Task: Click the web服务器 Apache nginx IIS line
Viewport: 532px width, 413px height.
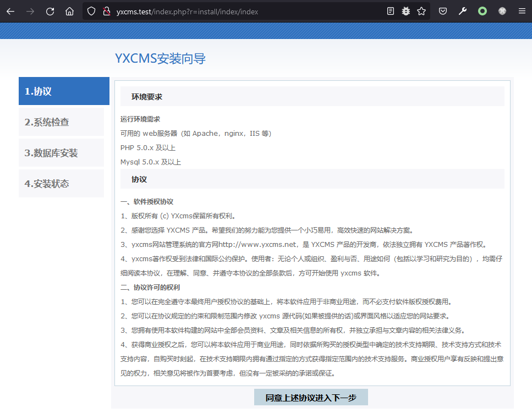Action: pyautogui.click(x=196, y=133)
